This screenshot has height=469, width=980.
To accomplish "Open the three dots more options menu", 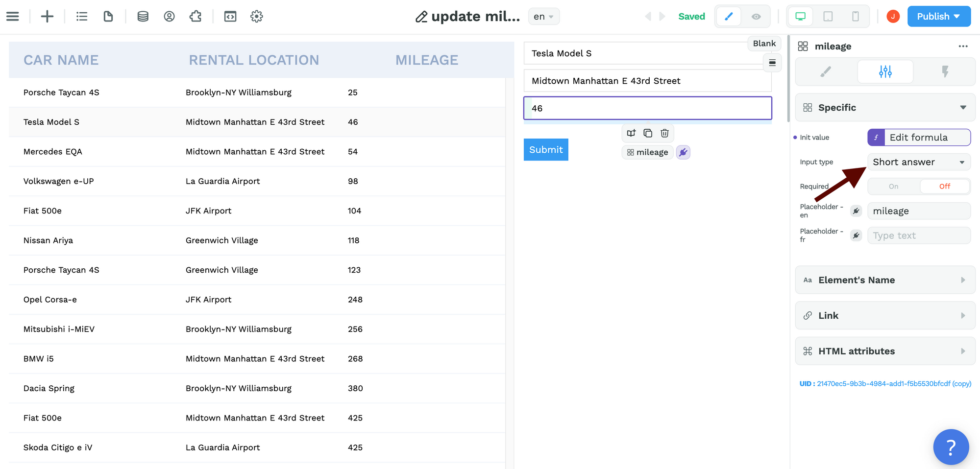I will tap(963, 46).
